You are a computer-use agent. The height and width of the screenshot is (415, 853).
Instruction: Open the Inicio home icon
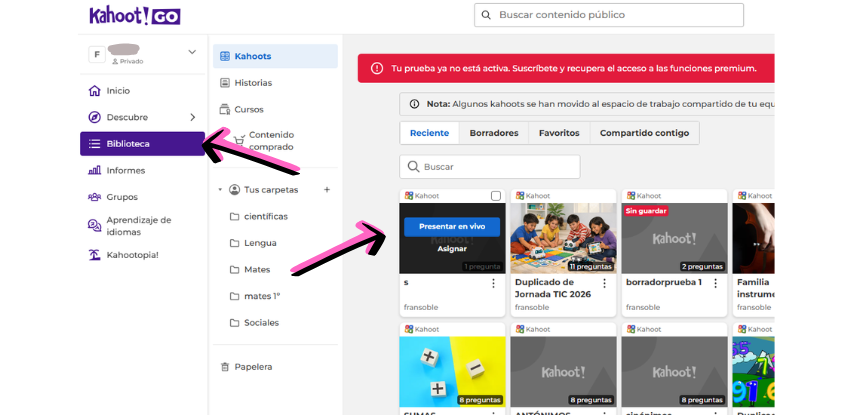(95, 90)
